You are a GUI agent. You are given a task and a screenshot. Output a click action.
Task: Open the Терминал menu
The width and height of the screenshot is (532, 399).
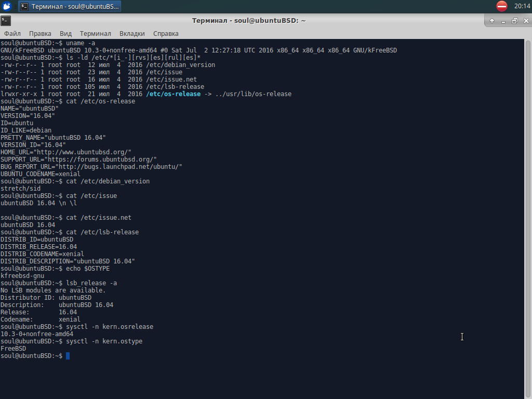click(96, 34)
